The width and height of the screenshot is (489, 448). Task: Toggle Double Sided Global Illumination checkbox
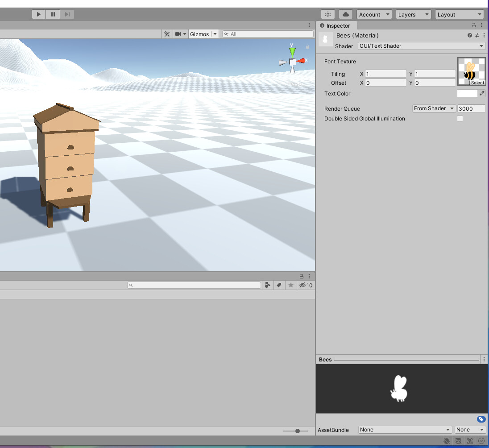point(460,119)
